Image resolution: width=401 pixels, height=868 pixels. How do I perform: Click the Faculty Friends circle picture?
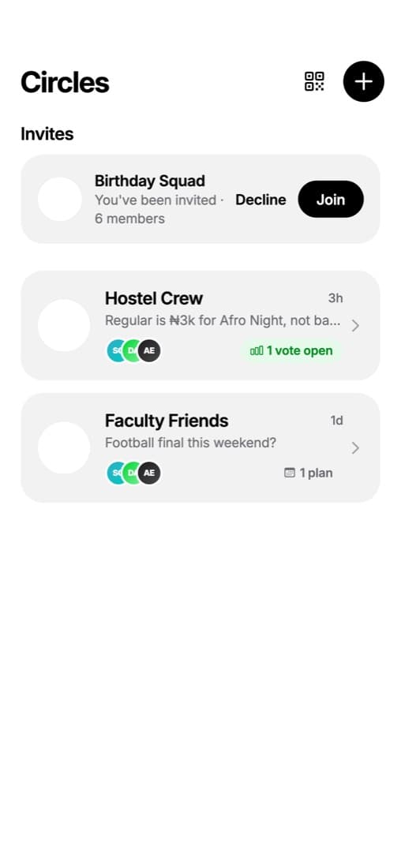pyautogui.click(x=64, y=448)
